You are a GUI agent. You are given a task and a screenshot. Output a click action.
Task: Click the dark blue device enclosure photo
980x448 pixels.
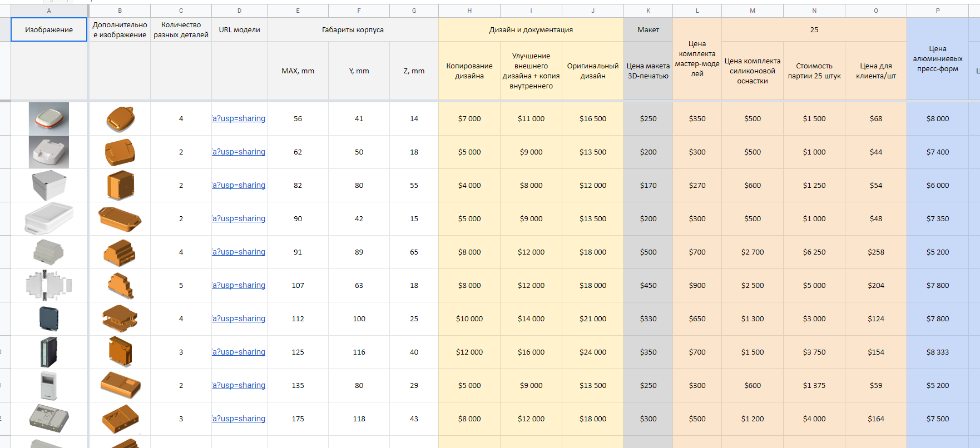point(49,318)
